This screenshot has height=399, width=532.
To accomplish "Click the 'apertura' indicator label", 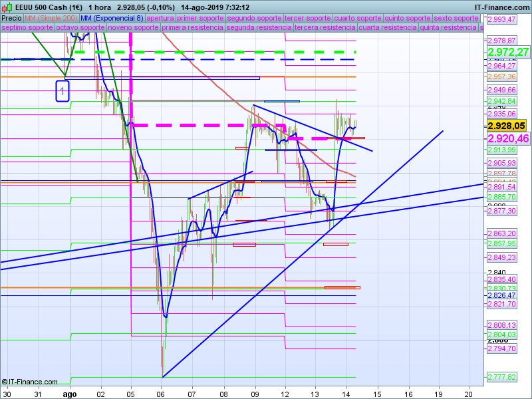I will click(x=160, y=18).
